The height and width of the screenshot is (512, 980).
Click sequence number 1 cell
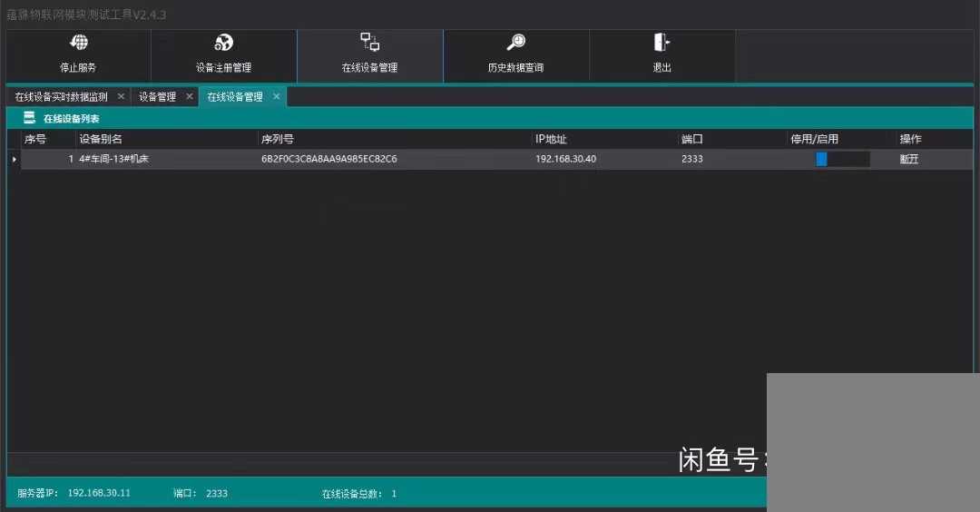71,159
